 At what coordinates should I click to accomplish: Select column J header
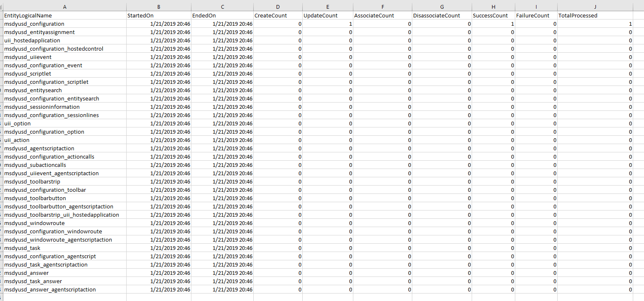pyautogui.click(x=595, y=7)
